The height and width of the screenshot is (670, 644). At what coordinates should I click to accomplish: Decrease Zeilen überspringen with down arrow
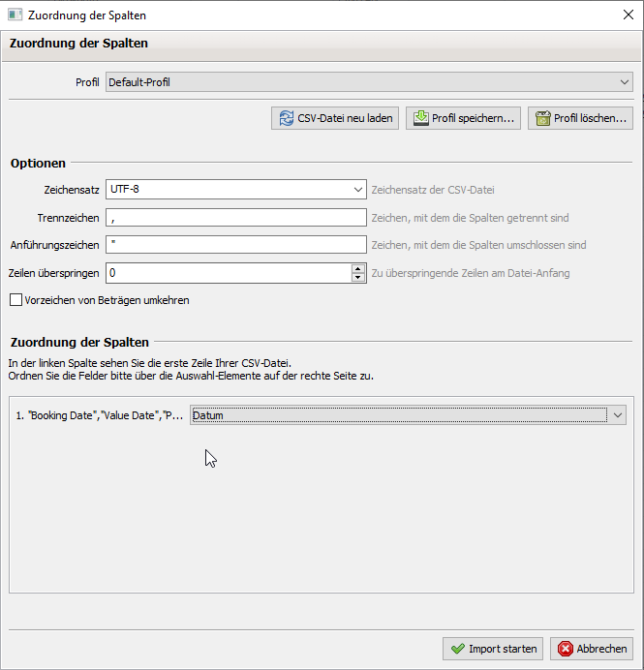pyautogui.click(x=358, y=277)
